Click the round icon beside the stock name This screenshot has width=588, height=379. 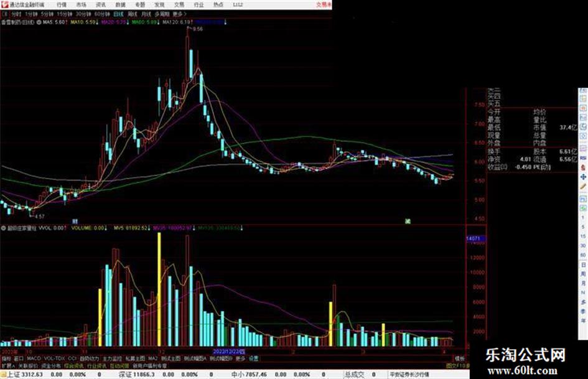(x=39, y=22)
